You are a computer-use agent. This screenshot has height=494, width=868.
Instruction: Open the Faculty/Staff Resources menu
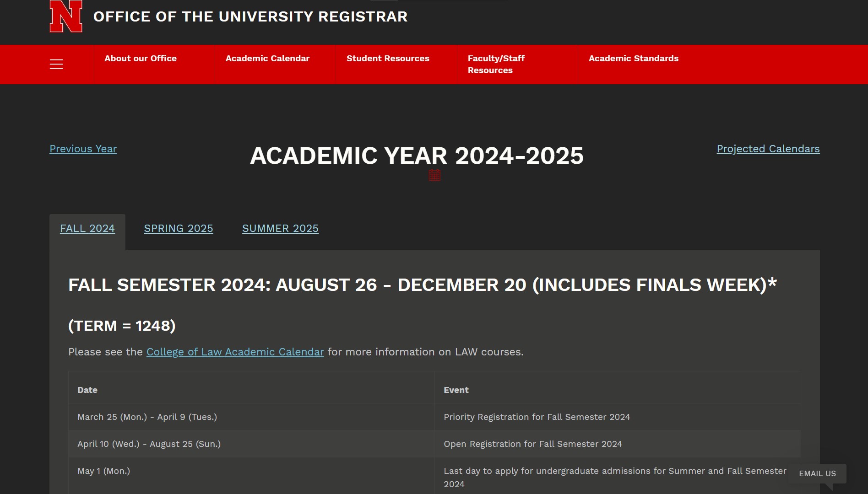click(x=496, y=64)
